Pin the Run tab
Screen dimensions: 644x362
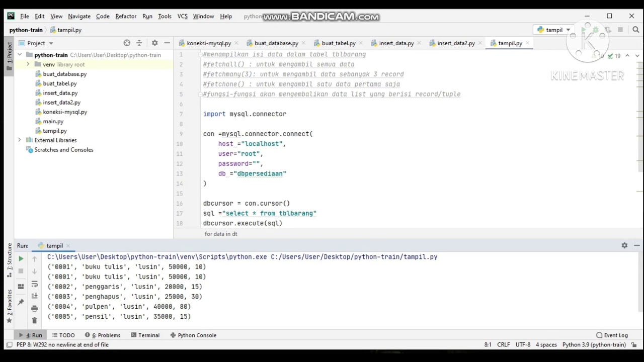click(21, 302)
